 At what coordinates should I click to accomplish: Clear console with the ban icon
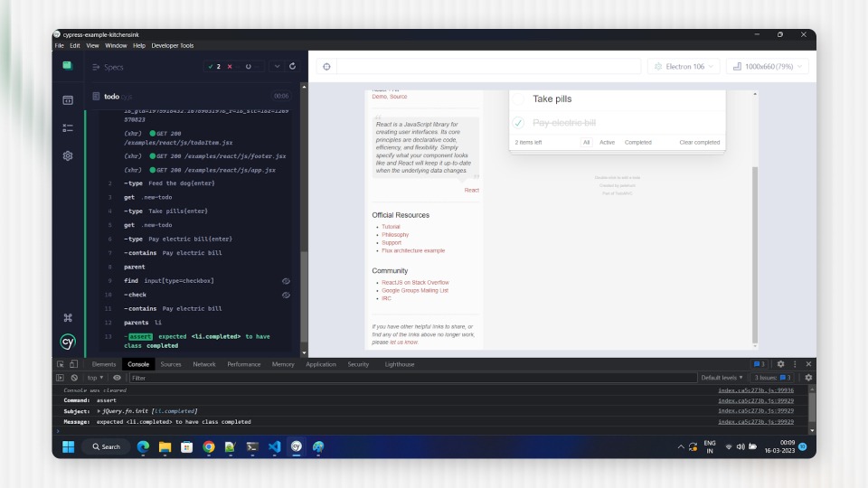(74, 378)
